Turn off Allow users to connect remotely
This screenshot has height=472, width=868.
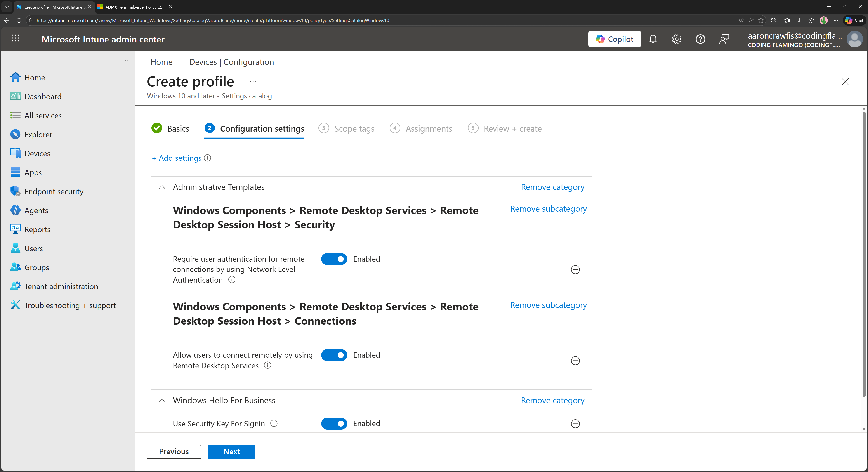(x=334, y=355)
